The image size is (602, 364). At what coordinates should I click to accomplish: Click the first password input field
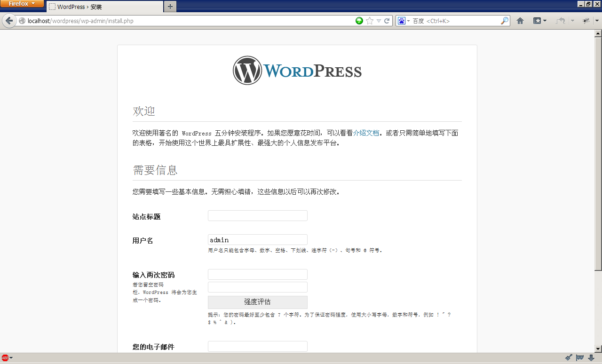click(258, 275)
